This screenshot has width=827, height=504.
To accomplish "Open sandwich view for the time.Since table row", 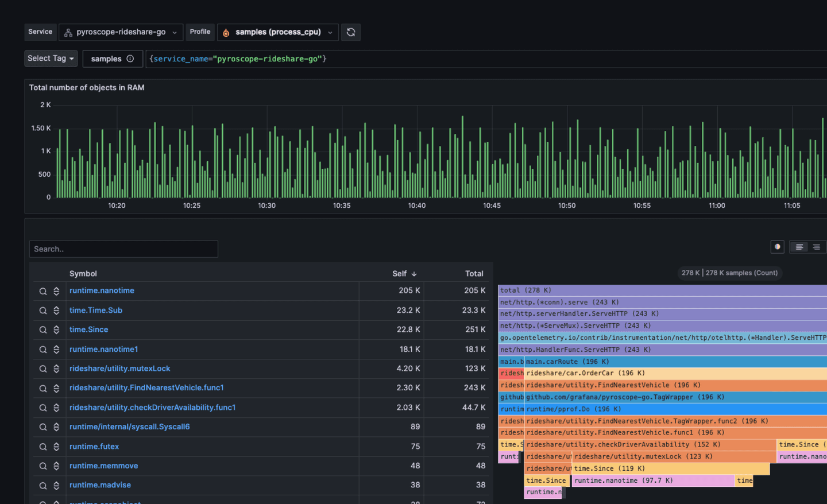I will click(x=56, y=330).
